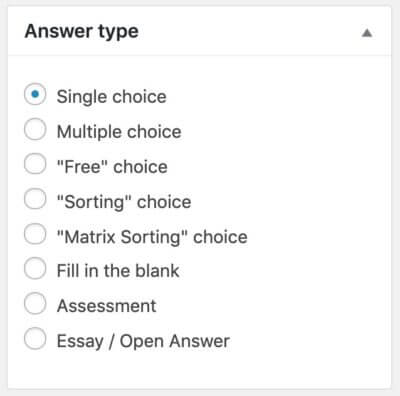Select the Single choice radio button
Image resolution: width=400 pixels, height=396 pixels.
coord(35,94)
